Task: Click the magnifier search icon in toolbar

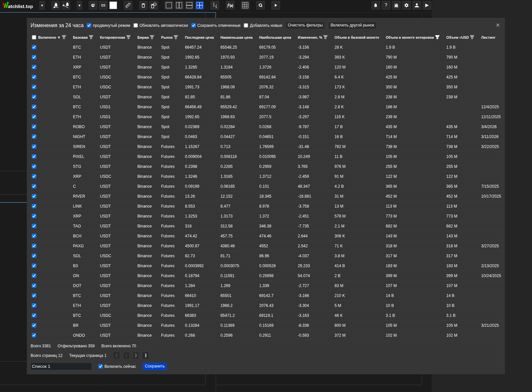Action: [261, 5]
